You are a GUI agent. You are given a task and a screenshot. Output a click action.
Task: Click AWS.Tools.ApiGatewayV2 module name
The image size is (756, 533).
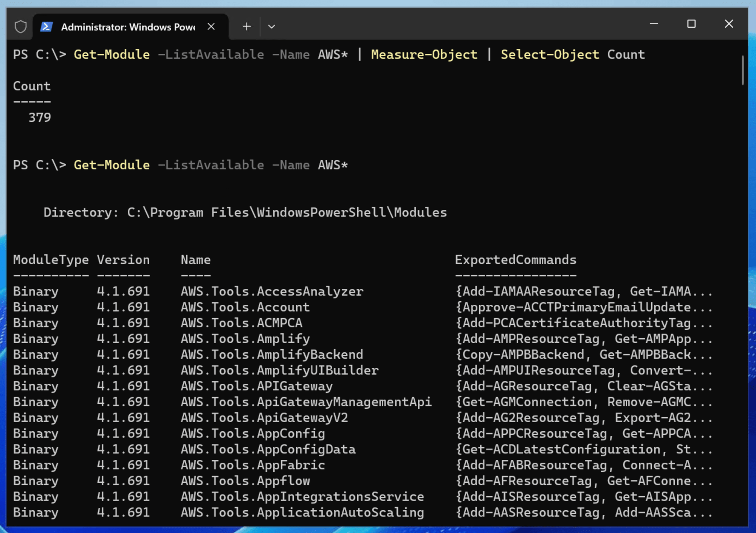pos(264,418)
